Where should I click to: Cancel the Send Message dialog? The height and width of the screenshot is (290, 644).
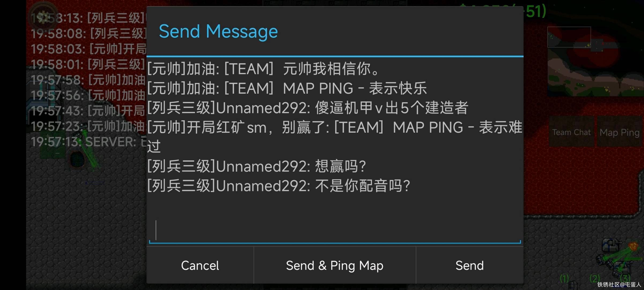tap(200, 265)
